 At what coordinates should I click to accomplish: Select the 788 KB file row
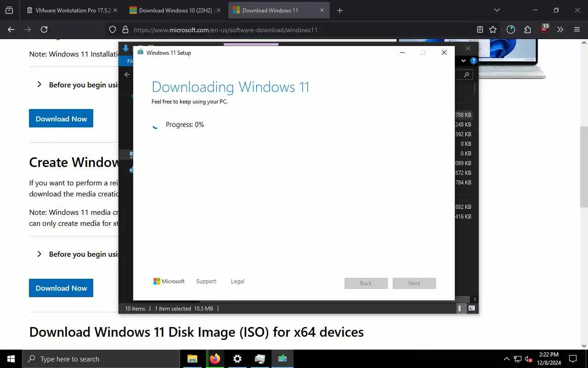tap(463, 115)
